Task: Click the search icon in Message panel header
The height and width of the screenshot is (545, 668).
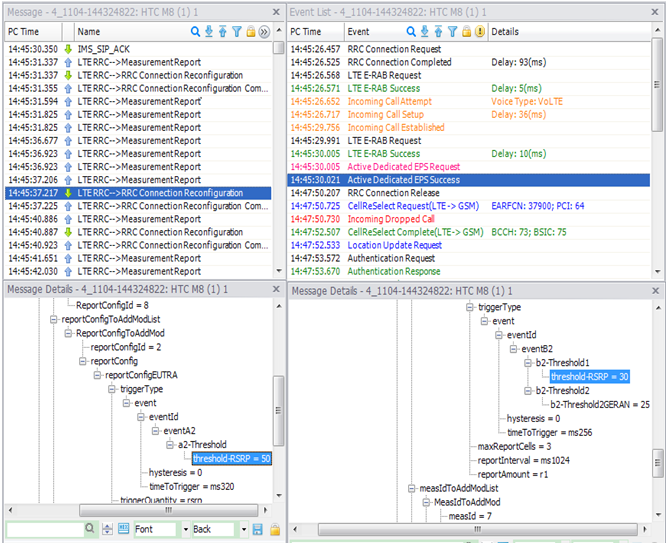Action: tap(197, 32)
